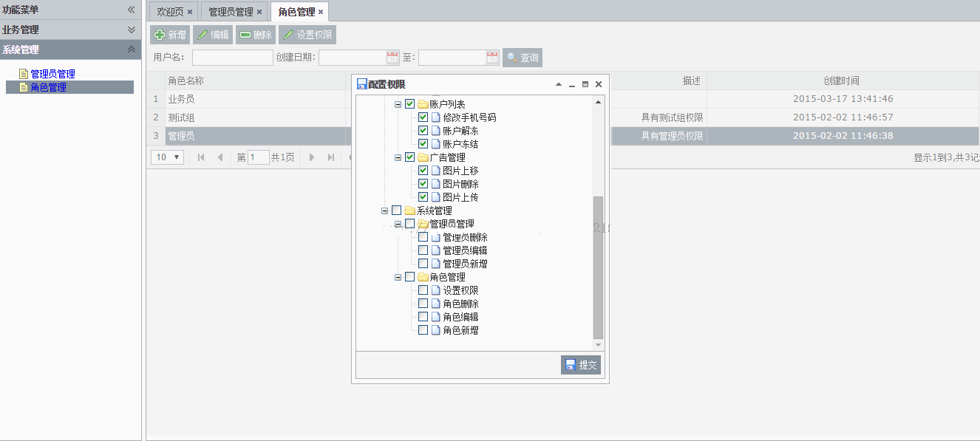Click the 删除 delete toolbar button
980x441 pixels.
[x=256, y=35]
